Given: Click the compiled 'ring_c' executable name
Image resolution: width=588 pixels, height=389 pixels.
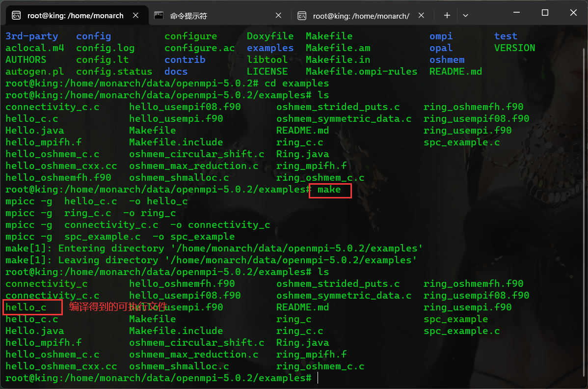Looking at the screenshot, I should point(294,319).
